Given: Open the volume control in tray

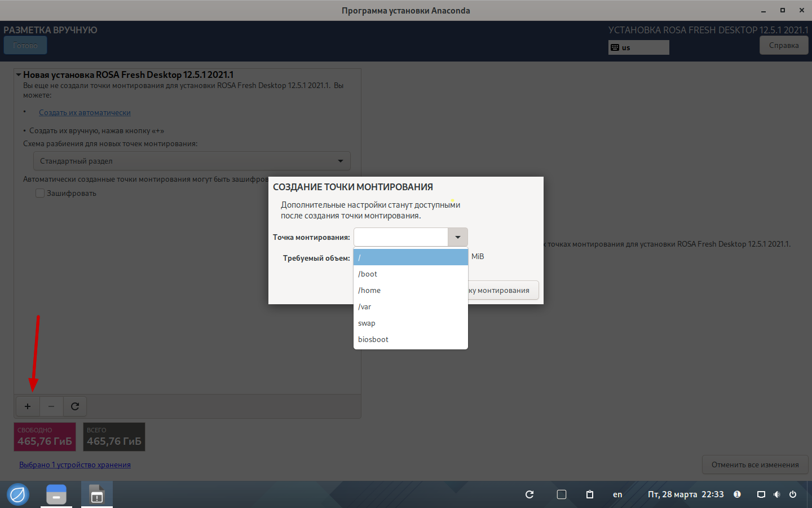Looking at the screenshot, I should pyautogui.click(x=777, y=494).
